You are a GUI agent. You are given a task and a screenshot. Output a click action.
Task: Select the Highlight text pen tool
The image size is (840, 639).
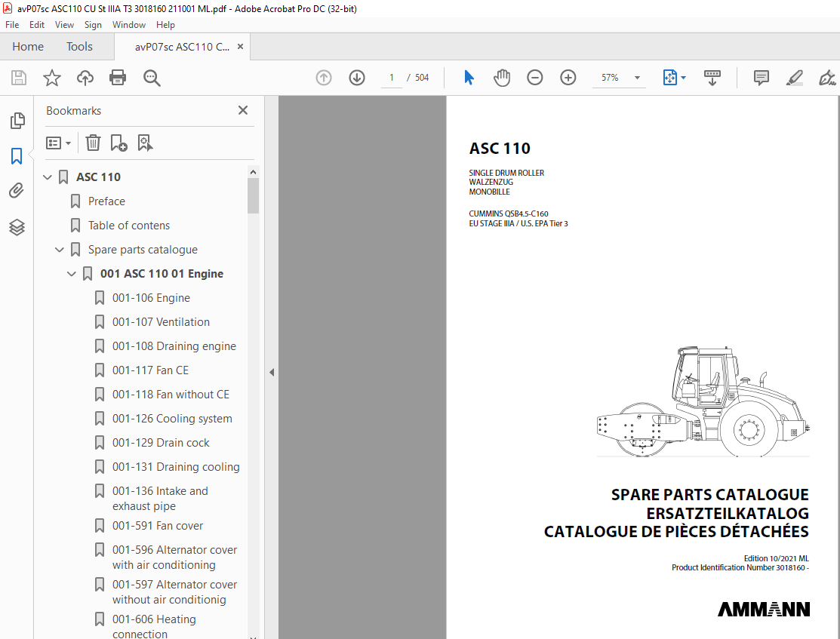(795, 78)
